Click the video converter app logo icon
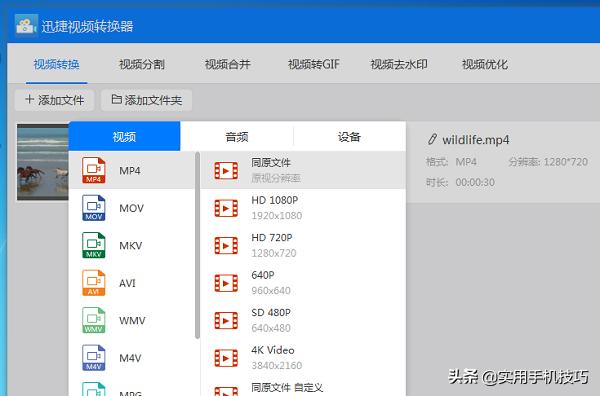The image size is (600, 396). click(26, 25)
